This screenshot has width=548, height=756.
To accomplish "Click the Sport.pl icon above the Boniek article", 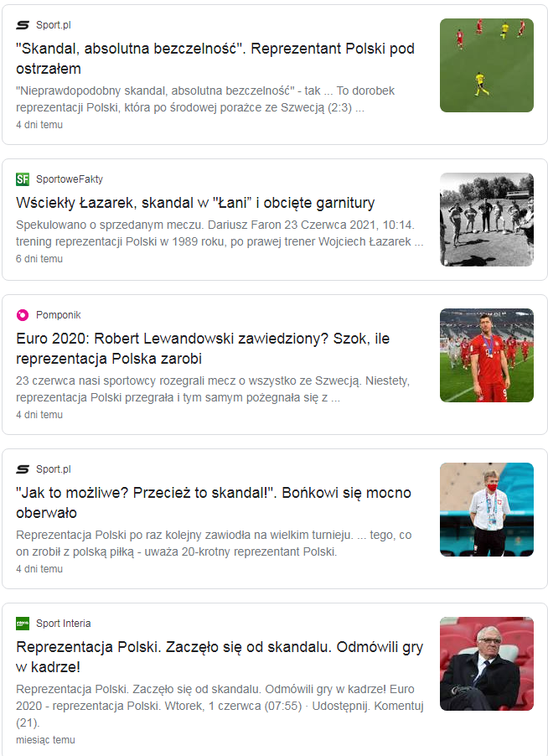I will tap(23, 469).
